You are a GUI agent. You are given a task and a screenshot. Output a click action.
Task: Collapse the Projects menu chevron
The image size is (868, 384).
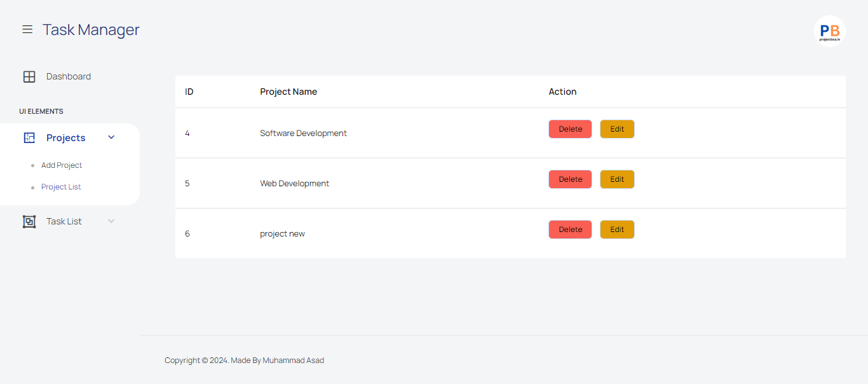point(111,137)
